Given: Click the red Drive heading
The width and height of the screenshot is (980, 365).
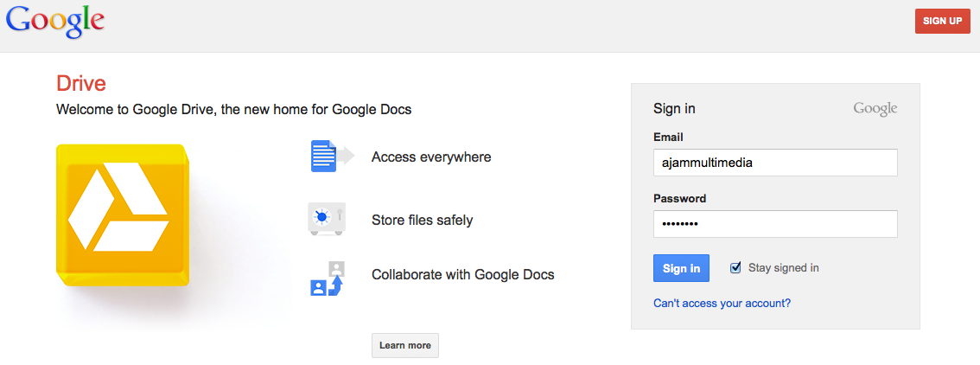Looking at the screenshot, I should click(x=80, y=83).
